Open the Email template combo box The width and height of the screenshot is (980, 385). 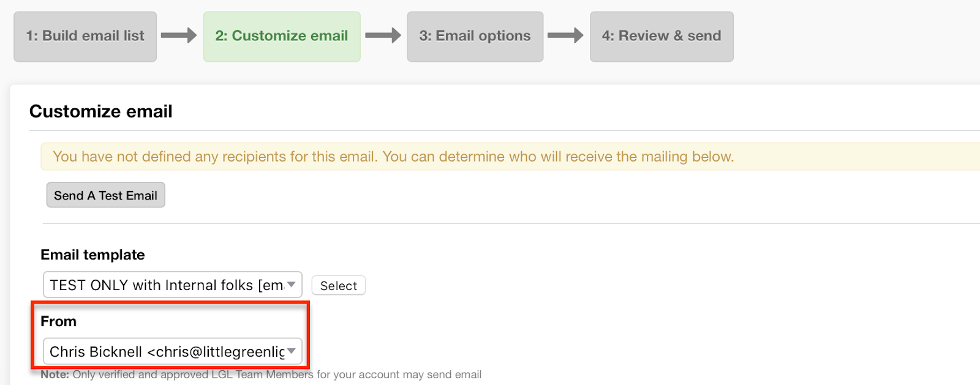tap(173, 285)
